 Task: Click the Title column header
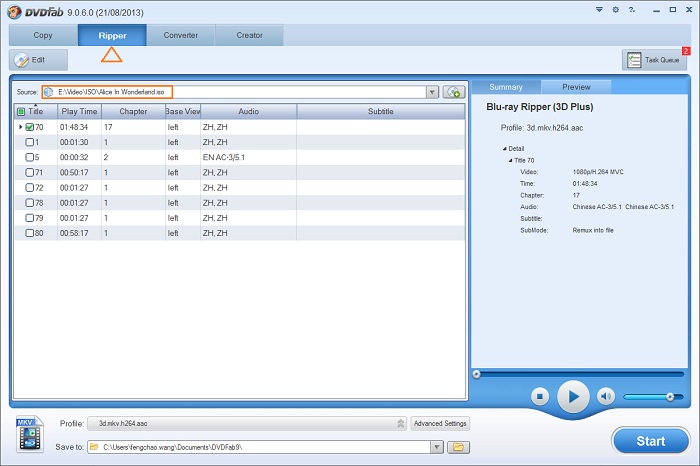click(x=36, y=112)
